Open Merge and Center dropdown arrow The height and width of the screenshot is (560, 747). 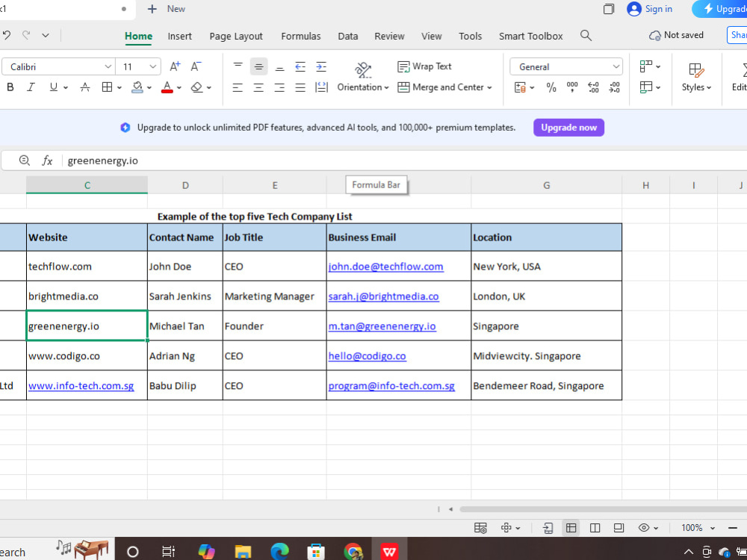490,87
